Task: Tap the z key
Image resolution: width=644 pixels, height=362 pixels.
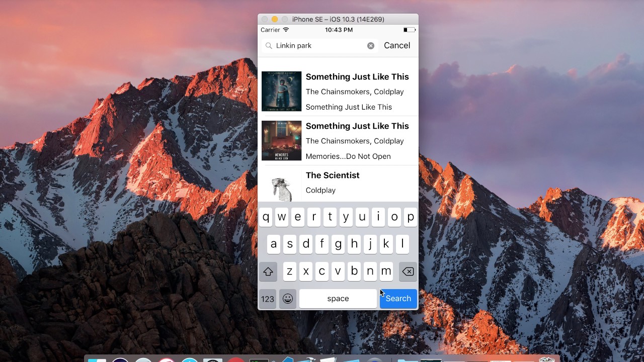Action: [290, 271]
